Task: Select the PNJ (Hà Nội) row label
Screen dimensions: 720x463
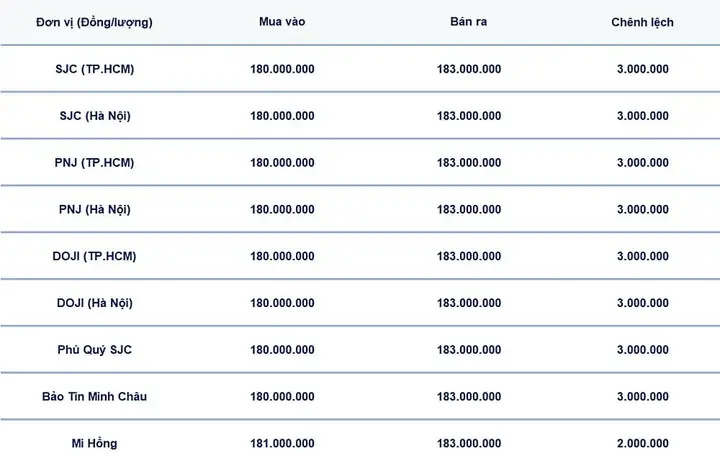Action: click(95, 209)
